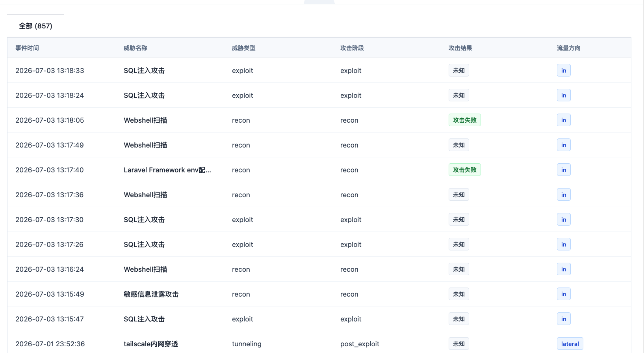This screenshot has height=353, width=644.
Task: Click the in direction tag at 13:17:49
Action: (564, 145)
